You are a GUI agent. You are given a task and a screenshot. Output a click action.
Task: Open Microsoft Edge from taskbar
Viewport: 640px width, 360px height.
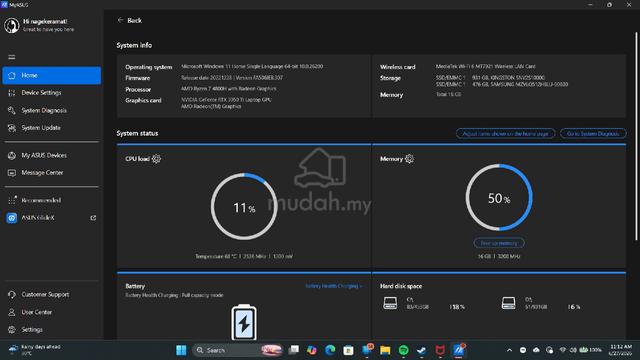330,350
